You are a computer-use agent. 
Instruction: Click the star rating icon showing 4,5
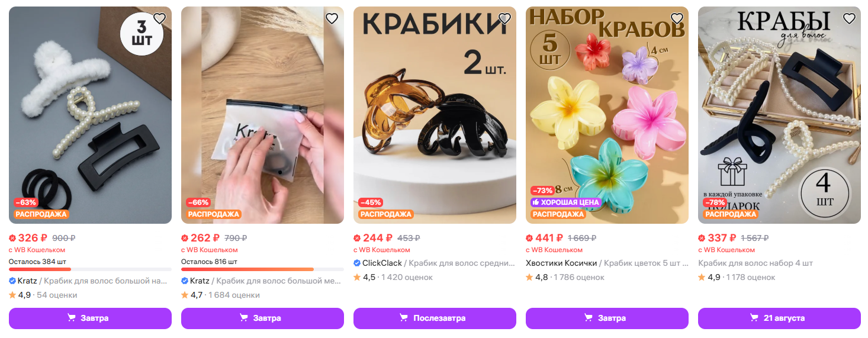tap(357, 277)
